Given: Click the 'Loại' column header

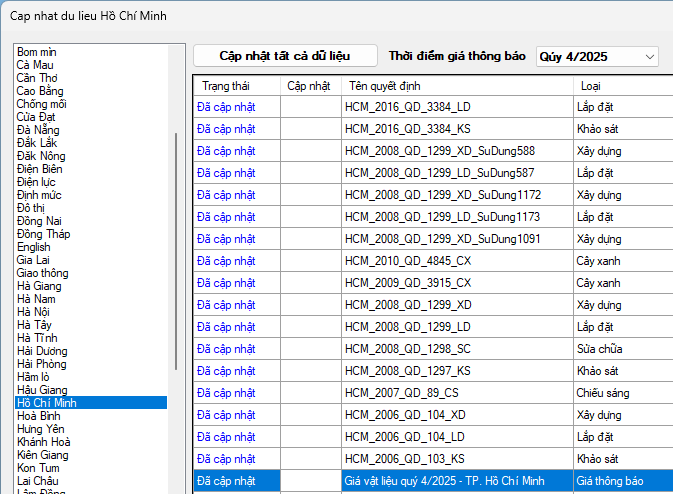Looking at the screenshot, I should tap(622, 86).
